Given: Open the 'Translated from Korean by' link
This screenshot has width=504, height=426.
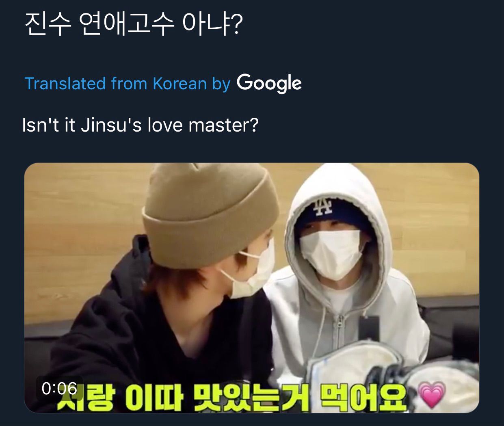Looking at the screenshot, I should click(128, 84).
